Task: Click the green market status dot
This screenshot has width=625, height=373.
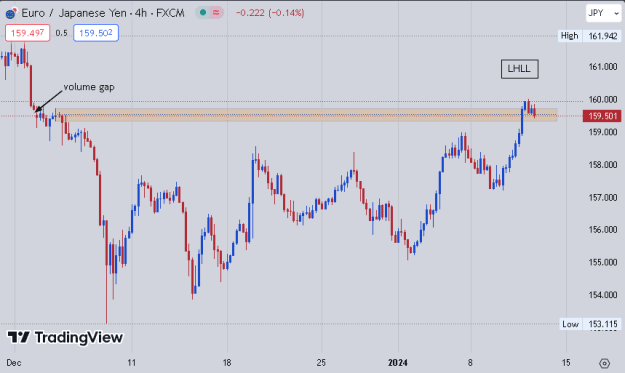Action: click(x=203, y=13)
